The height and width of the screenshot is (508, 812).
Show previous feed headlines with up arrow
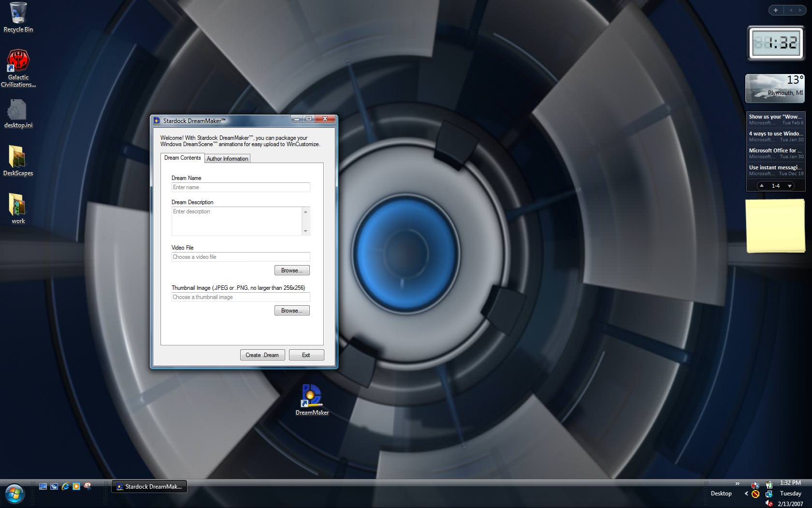[x=762, y=186]
